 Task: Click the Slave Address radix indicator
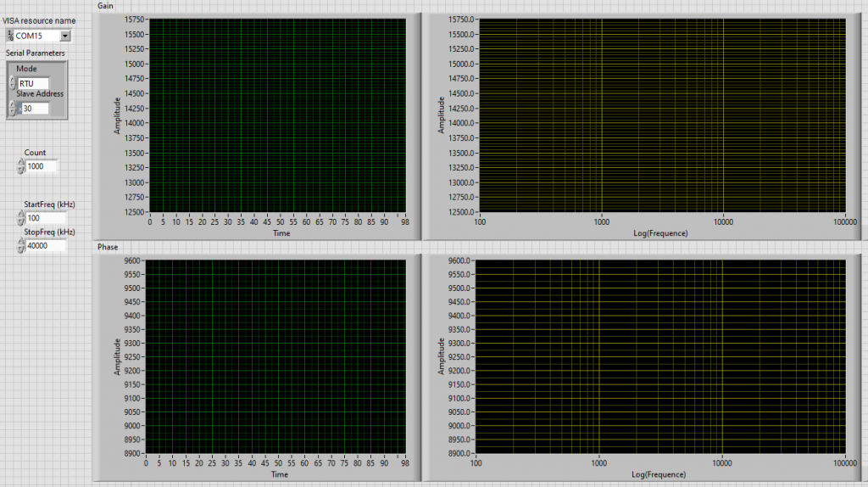(x=19, y=109)
